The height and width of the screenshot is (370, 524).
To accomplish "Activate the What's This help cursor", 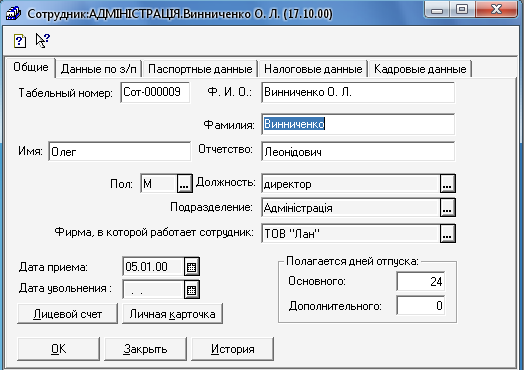I will pyautogui.click(x=43, y=40).
